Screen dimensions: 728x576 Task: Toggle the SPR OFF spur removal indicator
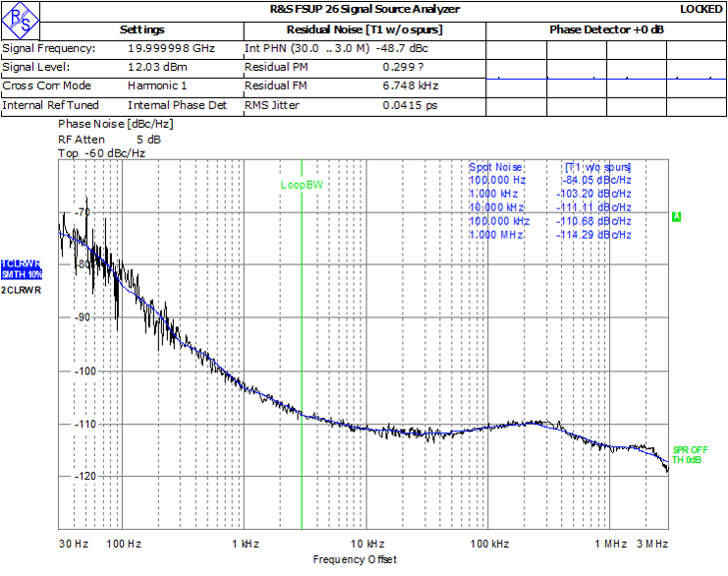pyautogui.click(x=690, y=449)
